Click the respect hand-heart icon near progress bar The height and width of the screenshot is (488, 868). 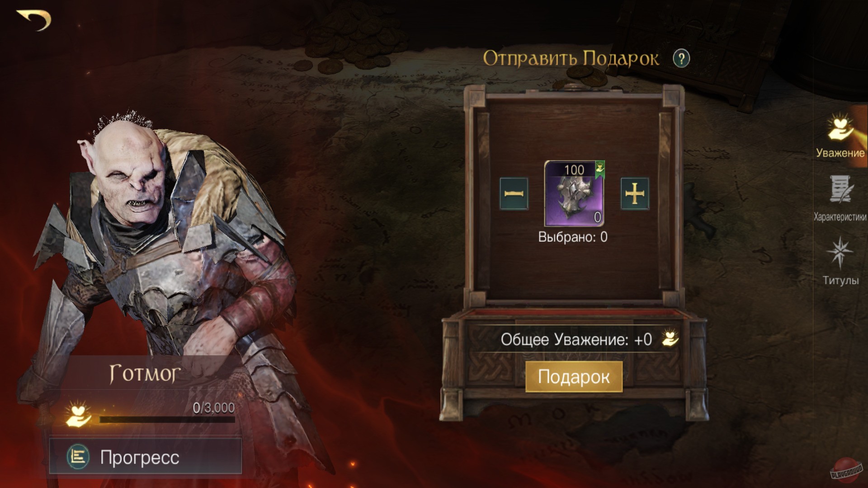[78, 414]
